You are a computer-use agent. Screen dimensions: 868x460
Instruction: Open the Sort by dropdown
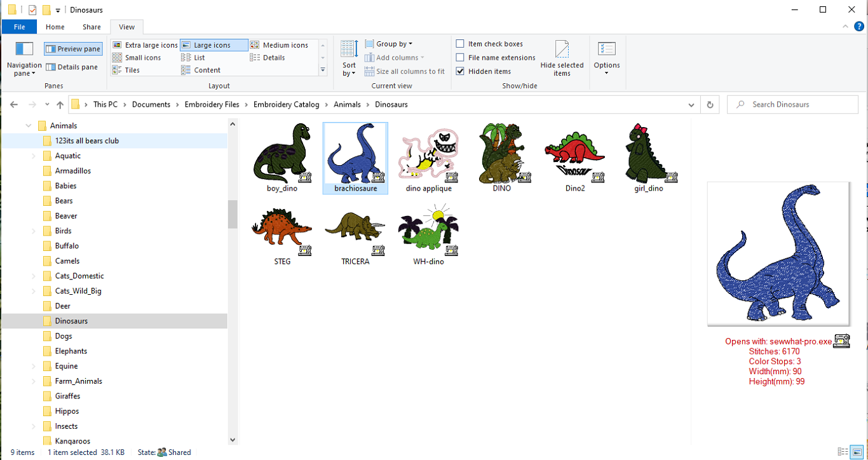point(348,57)
